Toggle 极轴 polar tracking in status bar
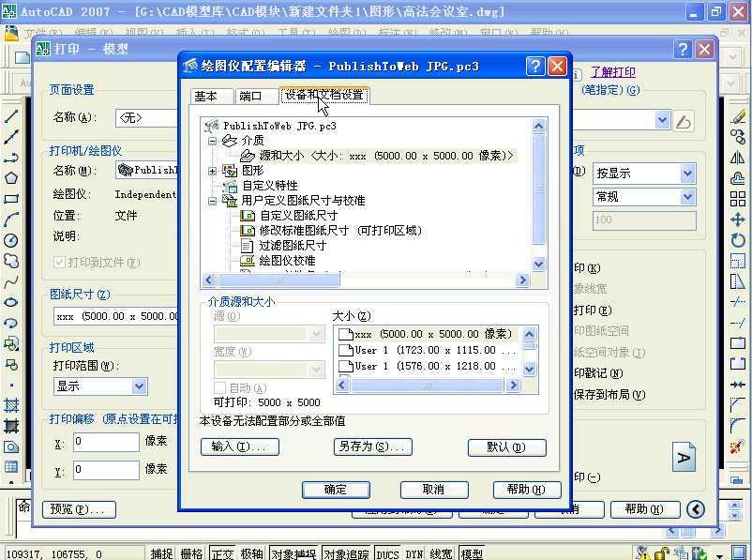 click(x=252, y=553)
